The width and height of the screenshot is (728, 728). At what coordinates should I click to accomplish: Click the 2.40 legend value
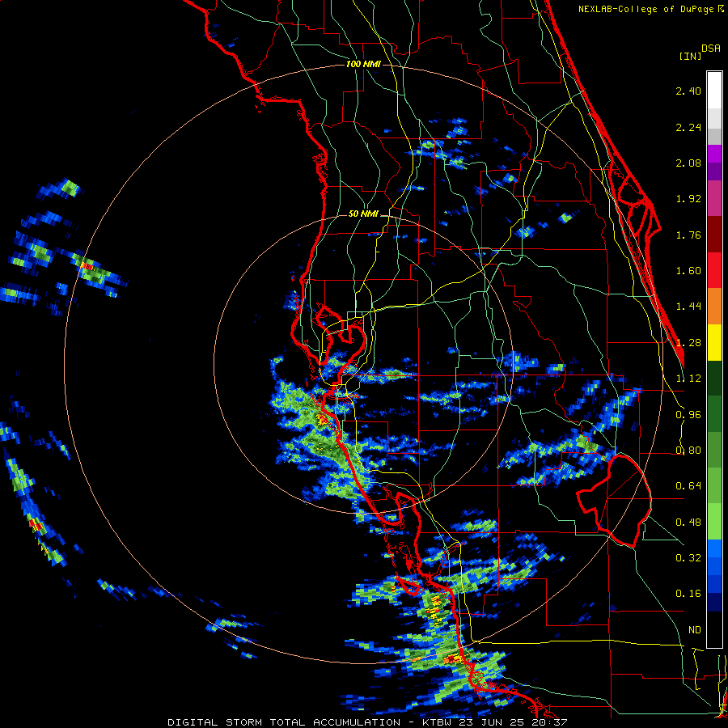[688, 91]
